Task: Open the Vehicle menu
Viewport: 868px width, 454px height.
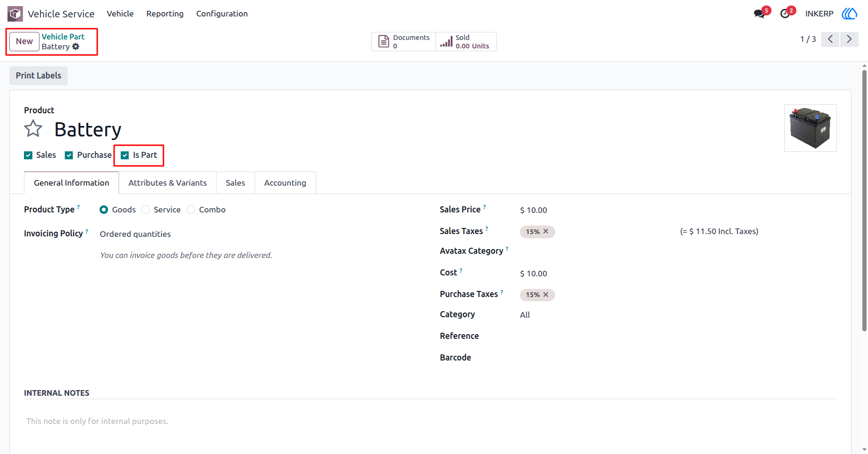Action: [120, 14]
